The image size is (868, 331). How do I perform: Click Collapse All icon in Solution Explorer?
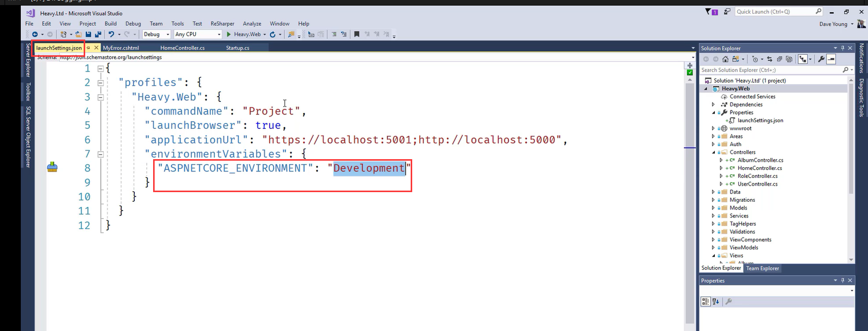click(x=779, y=59)
